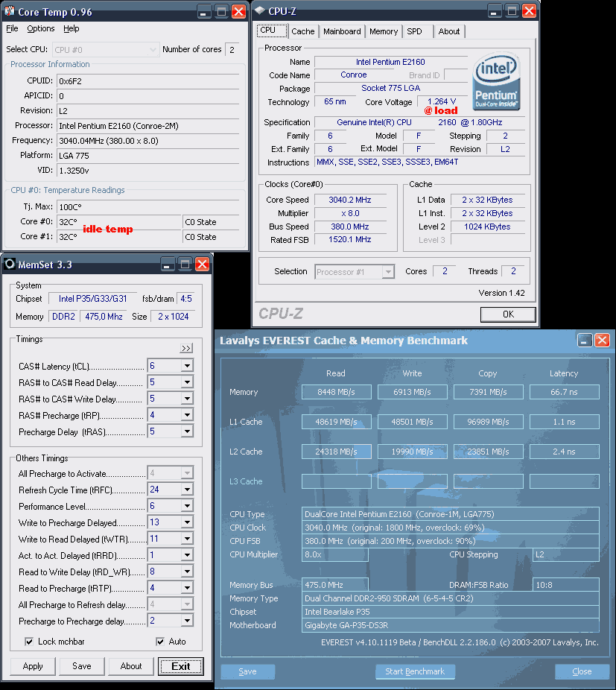Viewport: 616px width, 690px height.
Task: Click the MemSet expand timings arrow button
Action: pyautogui.click(x=186, y=348)
